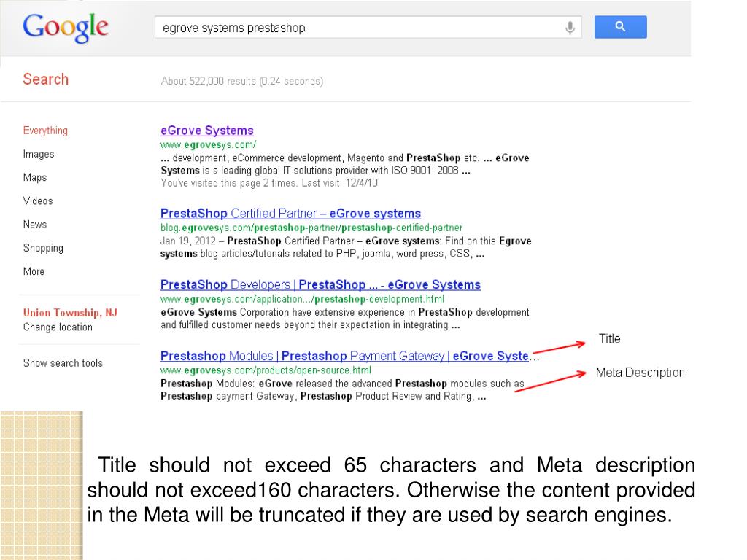Open the News results filter

pos(35,224)
